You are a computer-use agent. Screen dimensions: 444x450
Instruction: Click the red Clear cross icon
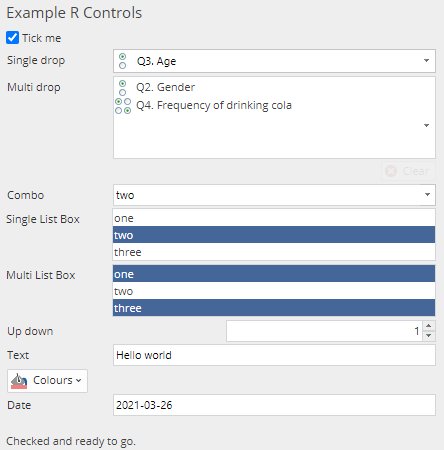[x=391, y=171]
